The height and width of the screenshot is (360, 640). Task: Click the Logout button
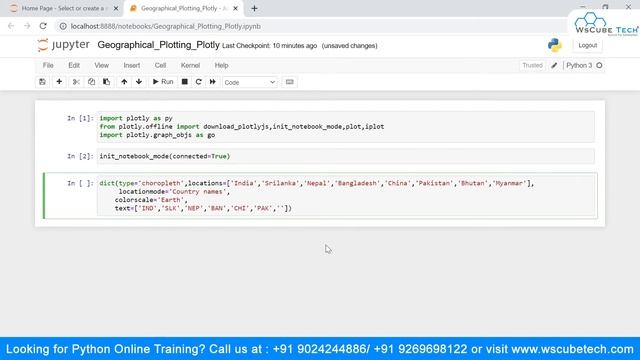[587, 46]
